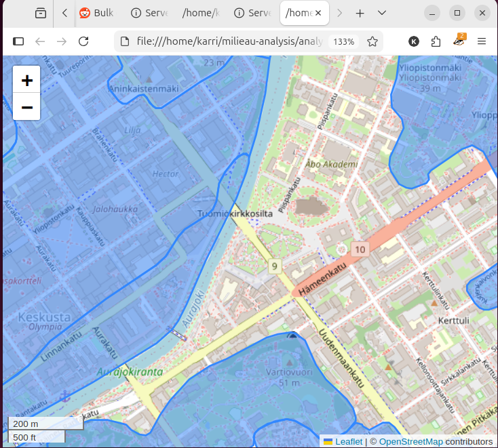Click the extension icon with badge 2
This screenshot has width=498, height=448.
click(459, 41)
